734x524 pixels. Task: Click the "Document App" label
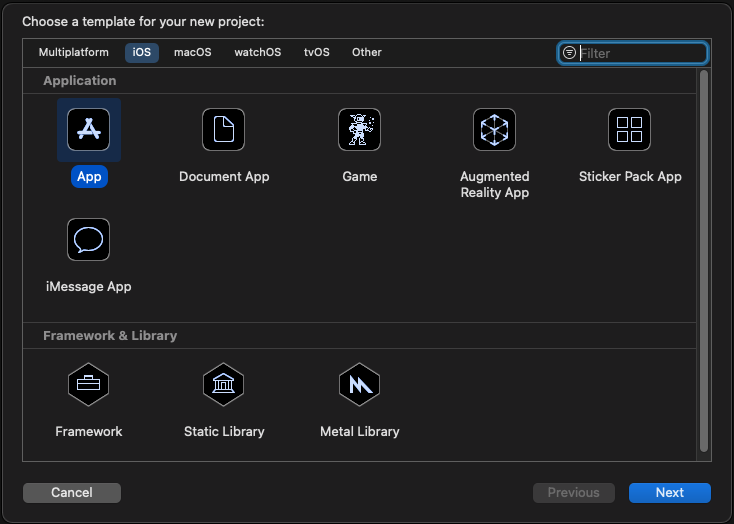click(224, 177)
